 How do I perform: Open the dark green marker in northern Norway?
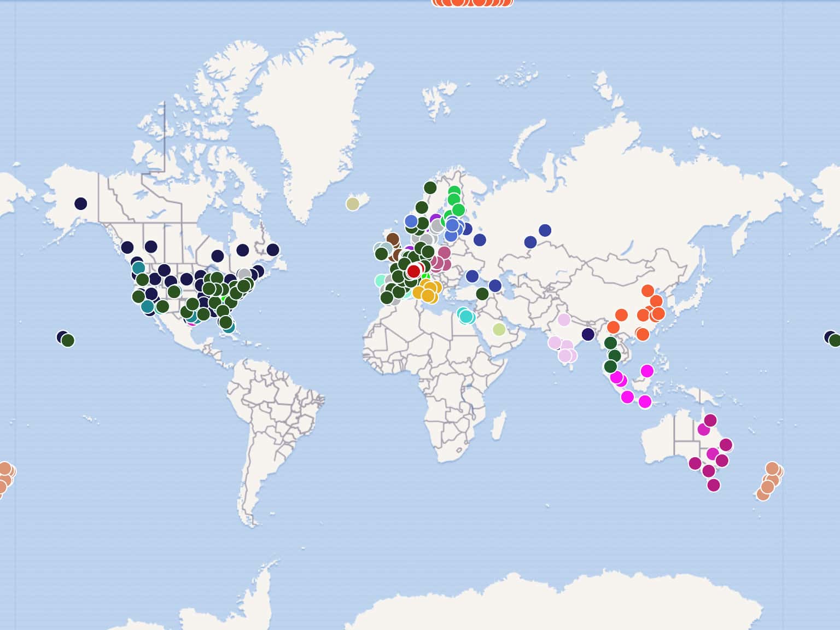click(430, 188)
